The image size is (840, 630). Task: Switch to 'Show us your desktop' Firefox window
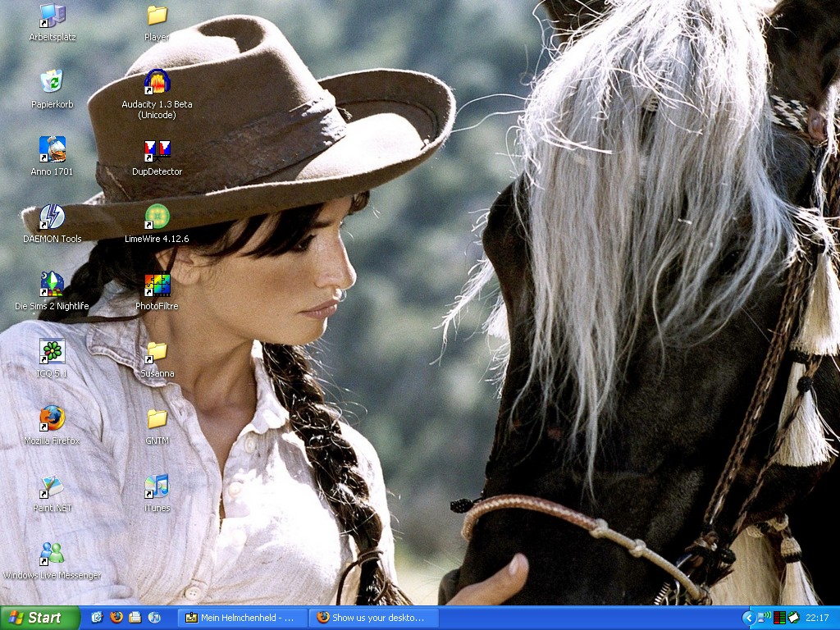click(373, 618)
